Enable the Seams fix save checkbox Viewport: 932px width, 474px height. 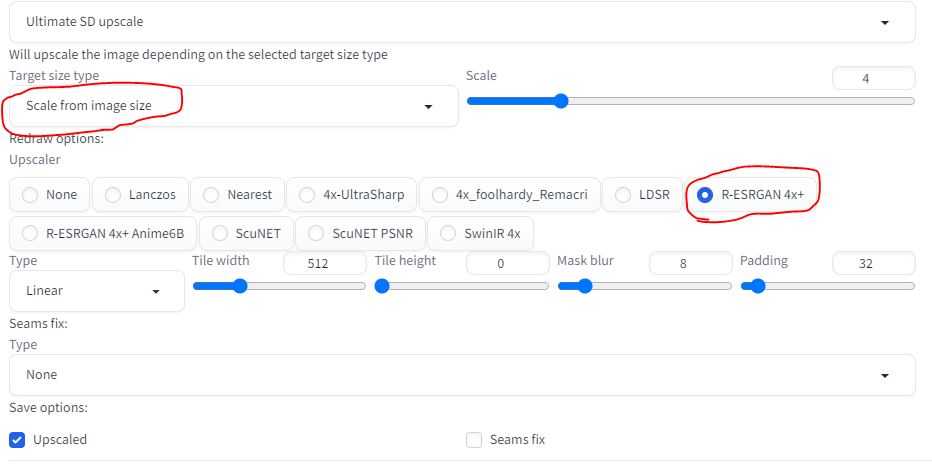(474, 440)
